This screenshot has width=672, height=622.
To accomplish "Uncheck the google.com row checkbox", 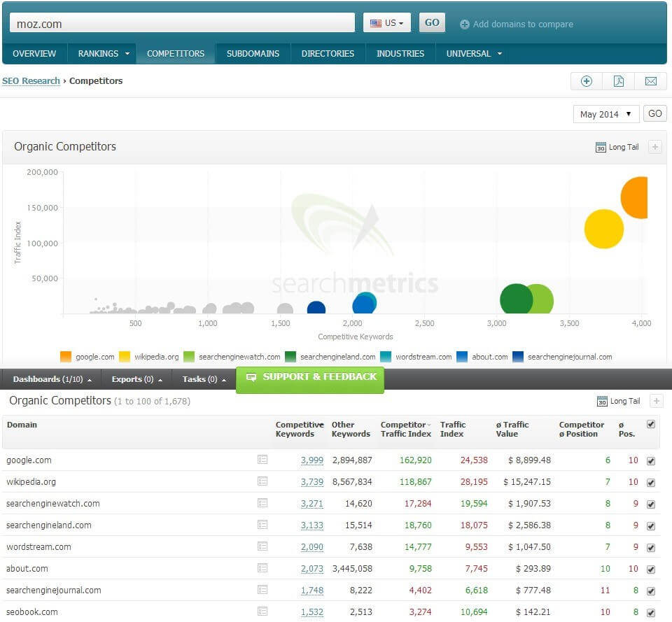I will [652, 460].
